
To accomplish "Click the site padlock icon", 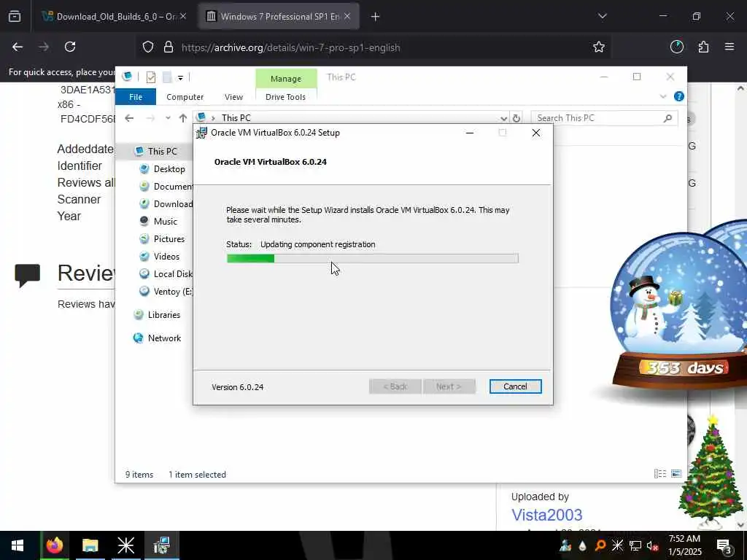I will pyautogui.click(x=169, y=47).
